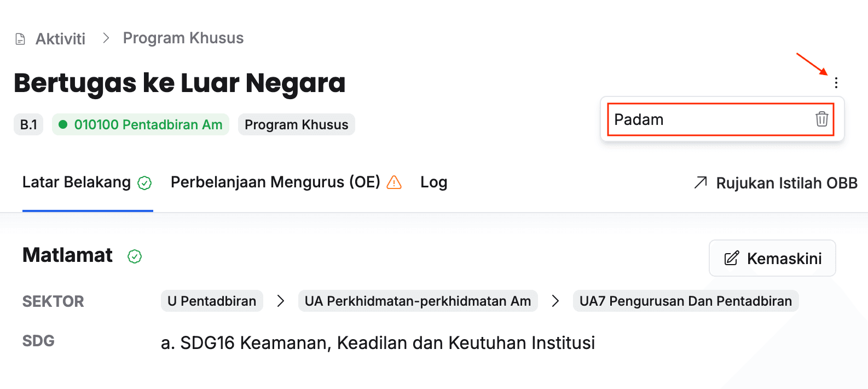868x389 pixels.
Task: Click the green checkmark next to Matlamat
Action: tap(135, 256)
